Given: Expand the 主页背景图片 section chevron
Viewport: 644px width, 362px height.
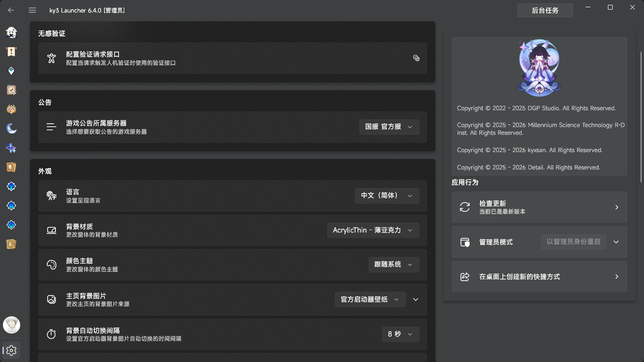Looking at the screenshot, I should [x=415, y=299].
